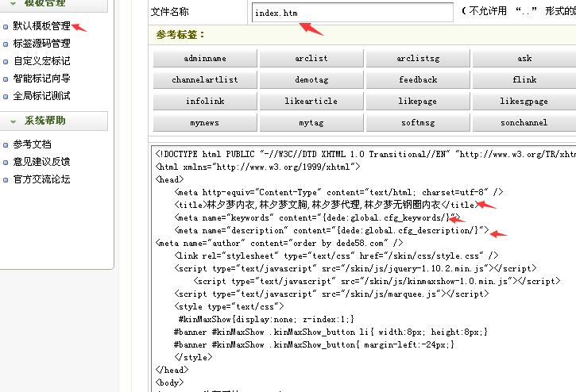The image size is (576, 392).
Task: Open 参考文档 help link
Action: [x=32, y=144]
